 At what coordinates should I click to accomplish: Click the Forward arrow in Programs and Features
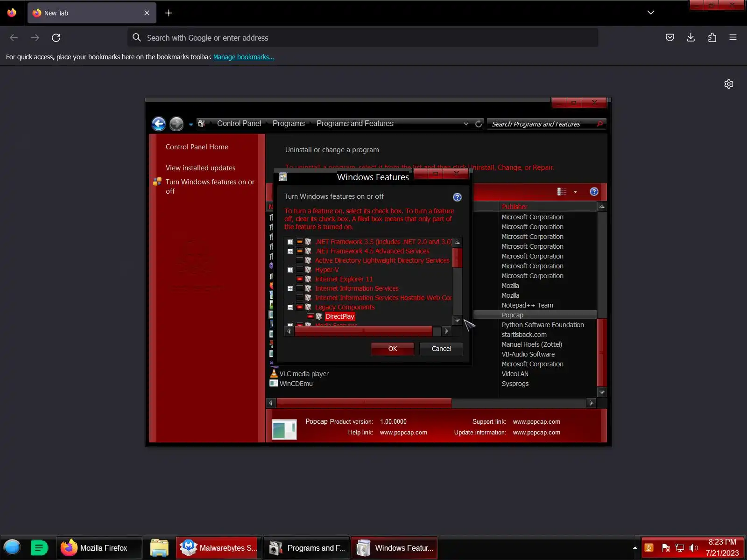[x=176, y=124]
